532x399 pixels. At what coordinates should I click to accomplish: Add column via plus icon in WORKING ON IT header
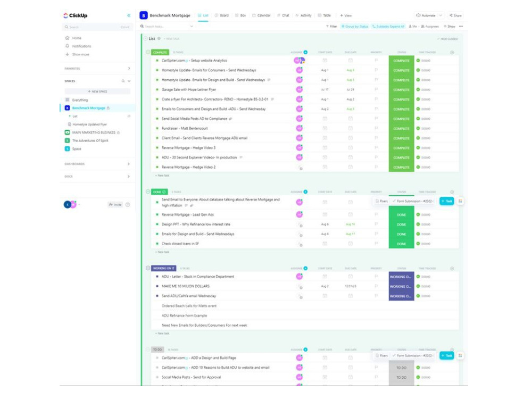coord(452,268)
